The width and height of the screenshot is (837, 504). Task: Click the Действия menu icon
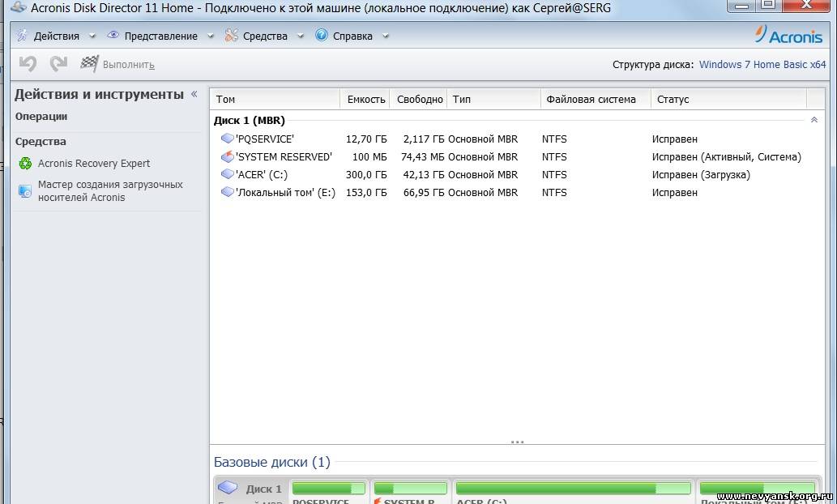pyautogui.click(x=22, y=35)
